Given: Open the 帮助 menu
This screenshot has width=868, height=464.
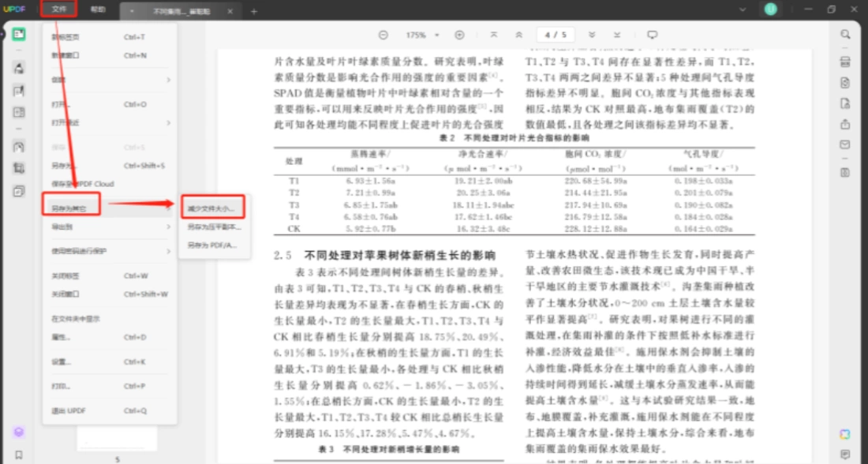Looking at the screenshot, I should point(98,9).
